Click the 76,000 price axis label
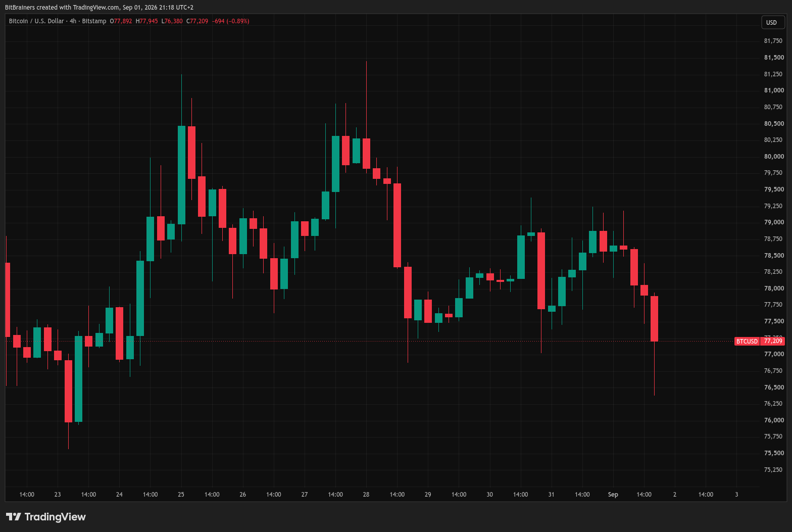Image resolution: width=792 pixels, height=532 pixels. point(774,420)
